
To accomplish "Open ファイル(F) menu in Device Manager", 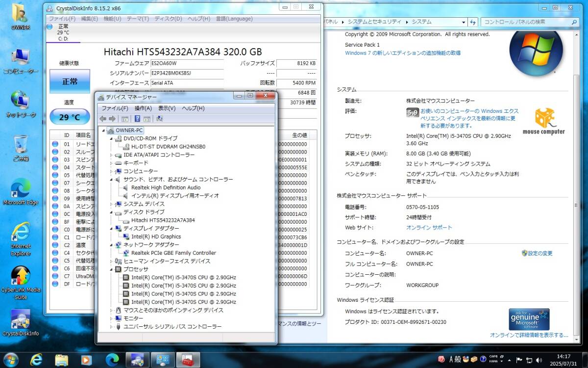I will coord(115,108).
